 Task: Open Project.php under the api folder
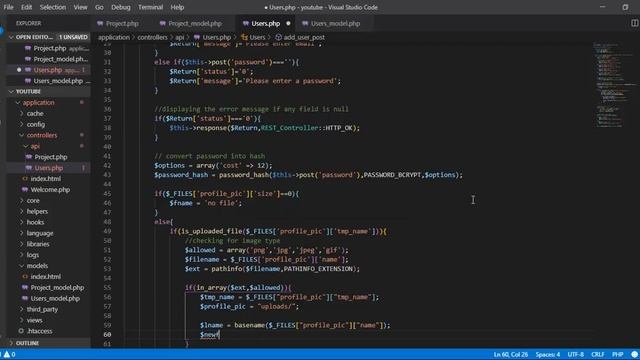(51, 157)
